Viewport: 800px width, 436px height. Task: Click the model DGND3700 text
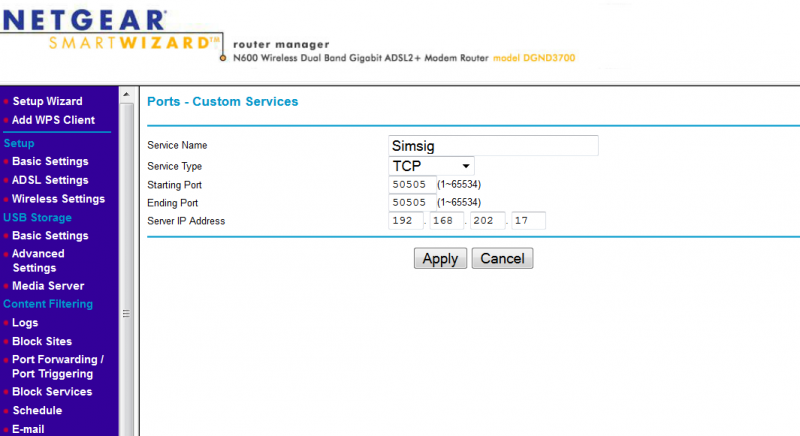point(534,58)
